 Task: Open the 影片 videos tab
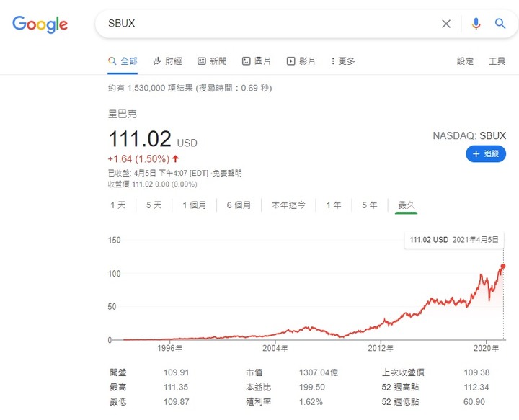pos(301,61)
